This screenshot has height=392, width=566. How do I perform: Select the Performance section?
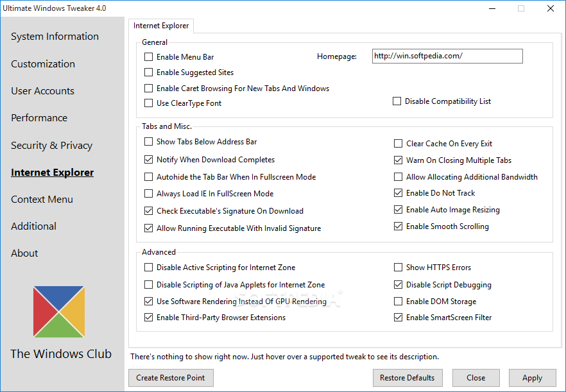(x=39, y=118)
